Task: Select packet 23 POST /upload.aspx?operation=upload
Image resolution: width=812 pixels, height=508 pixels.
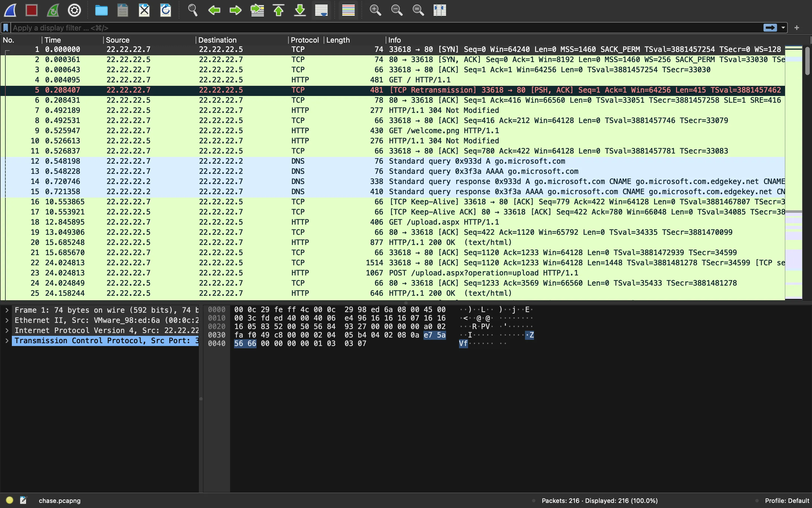Action: (392, 273)
